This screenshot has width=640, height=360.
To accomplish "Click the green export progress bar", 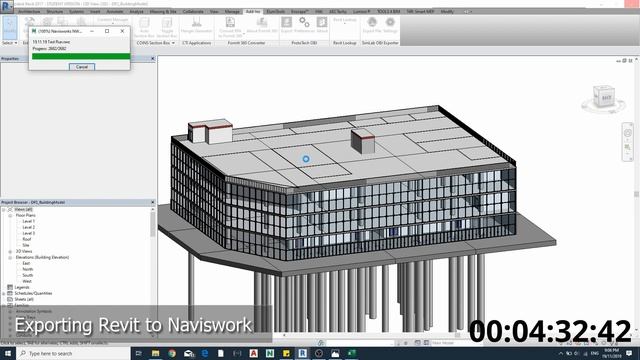I will pos(81,56).
